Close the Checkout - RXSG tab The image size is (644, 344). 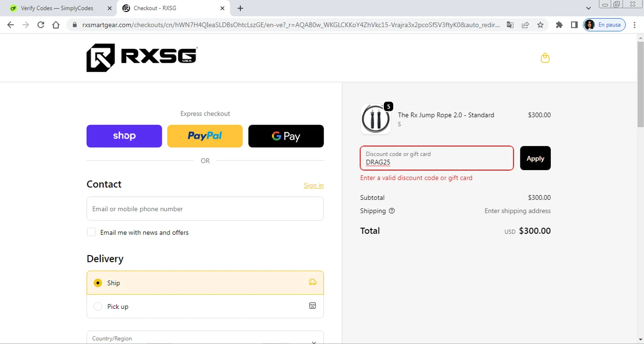[222, 8]
